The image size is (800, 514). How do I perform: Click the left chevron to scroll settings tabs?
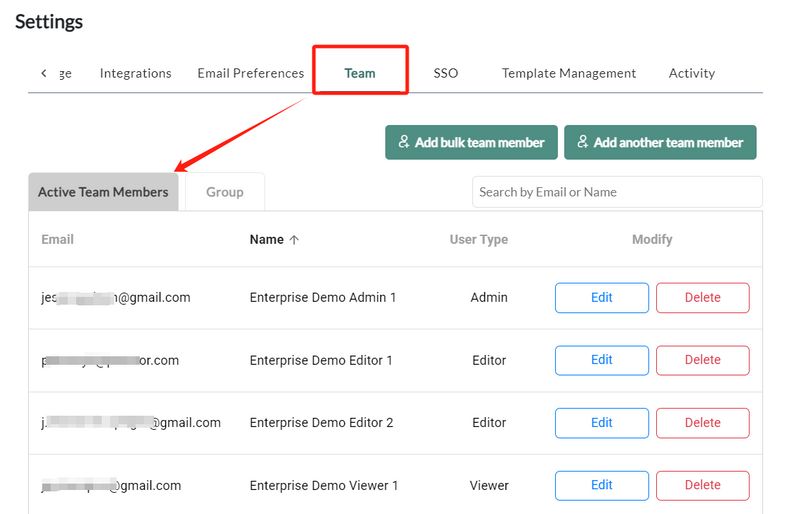44,73
